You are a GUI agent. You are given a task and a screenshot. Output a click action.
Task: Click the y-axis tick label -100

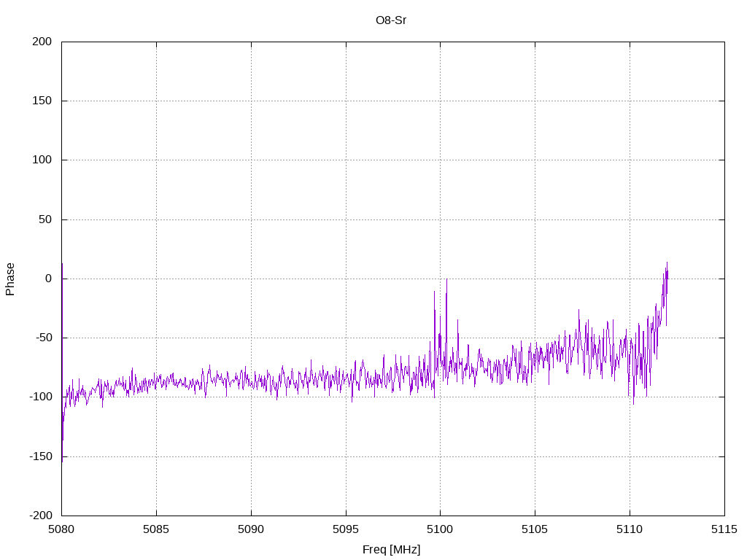click(41, 397)
